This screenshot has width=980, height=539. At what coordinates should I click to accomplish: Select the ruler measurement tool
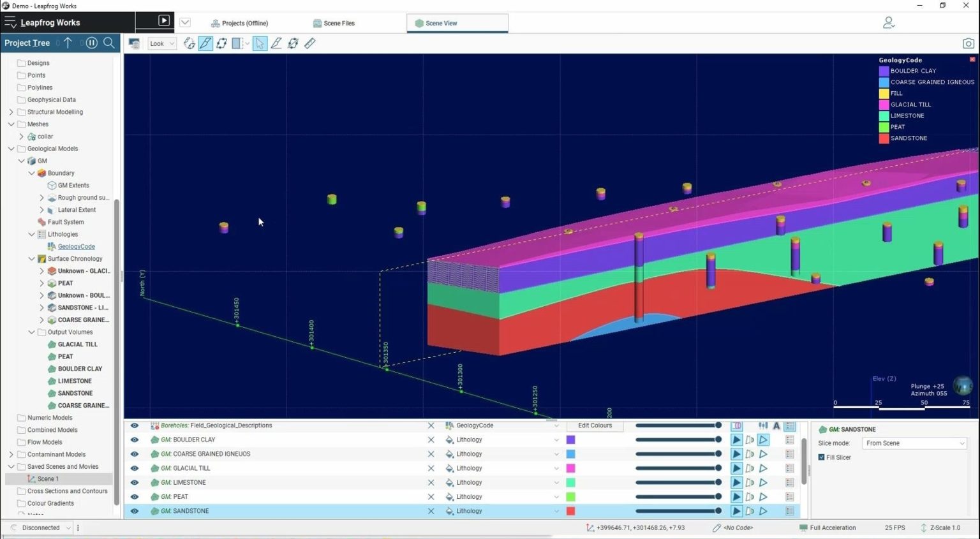click(x=310, y=43)
